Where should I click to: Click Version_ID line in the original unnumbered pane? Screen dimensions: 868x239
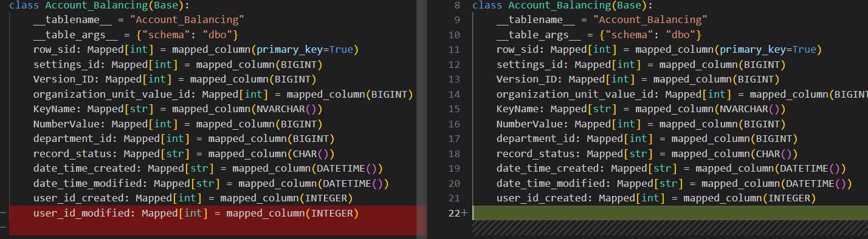coord(174,79)
